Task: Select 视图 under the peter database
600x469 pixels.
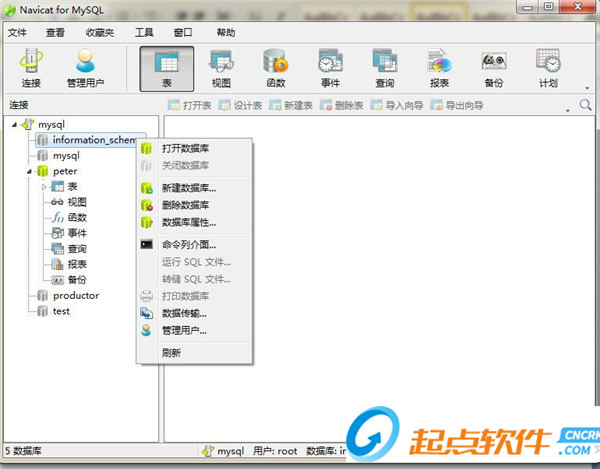Action: pyautogui.click(x=69, y=202)
